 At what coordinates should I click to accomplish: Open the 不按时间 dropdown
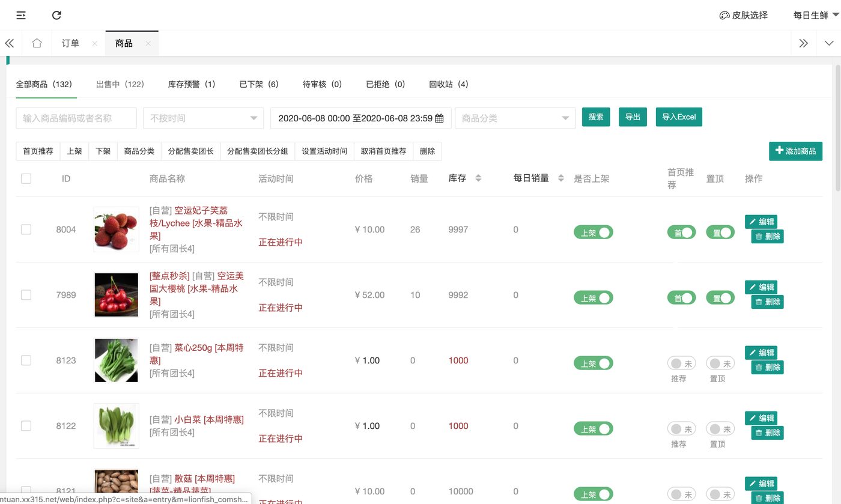203,118
